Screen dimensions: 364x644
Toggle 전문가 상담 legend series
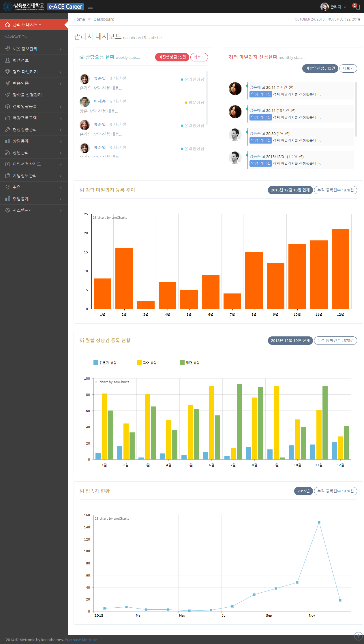(x=105, y=363)
